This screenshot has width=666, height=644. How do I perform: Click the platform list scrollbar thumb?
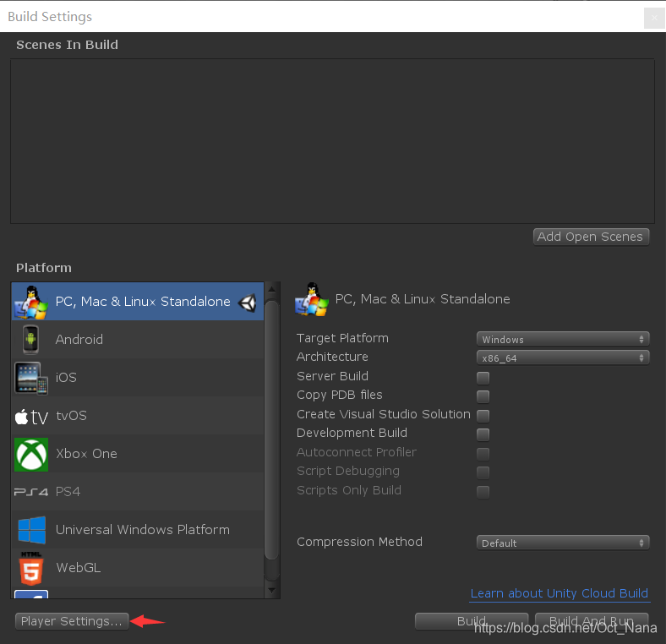click(272, 429)
